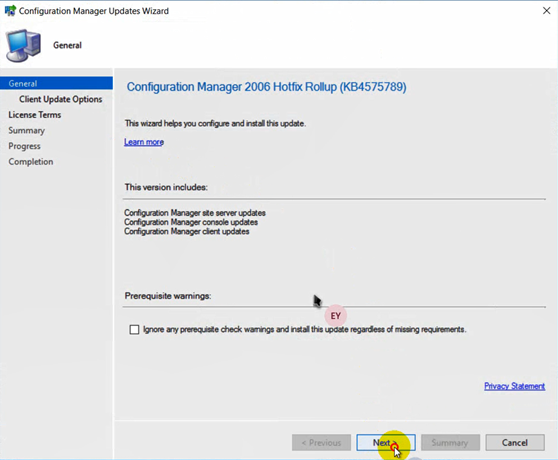The width and height of the screenshot is (558, 460).
Task: Click the Configuration Manager title bar icon
Action: tap(10, 11)
